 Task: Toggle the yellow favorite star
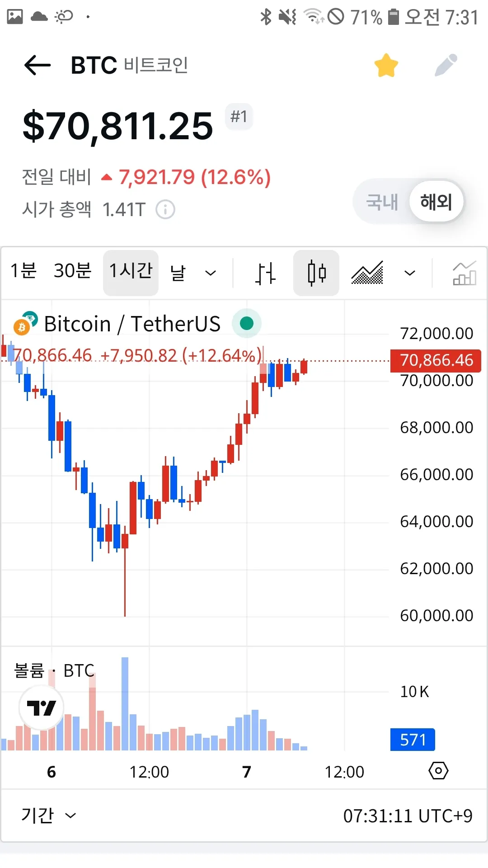coord(386,66)
